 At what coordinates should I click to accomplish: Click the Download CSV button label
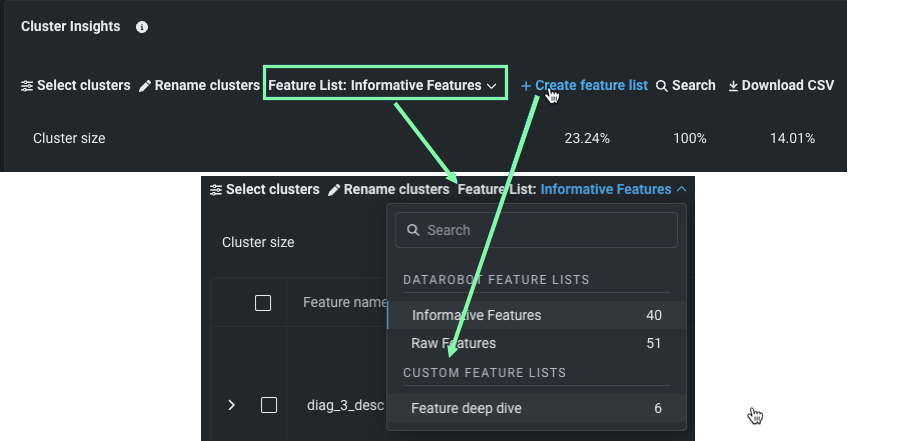click(787, 86)
